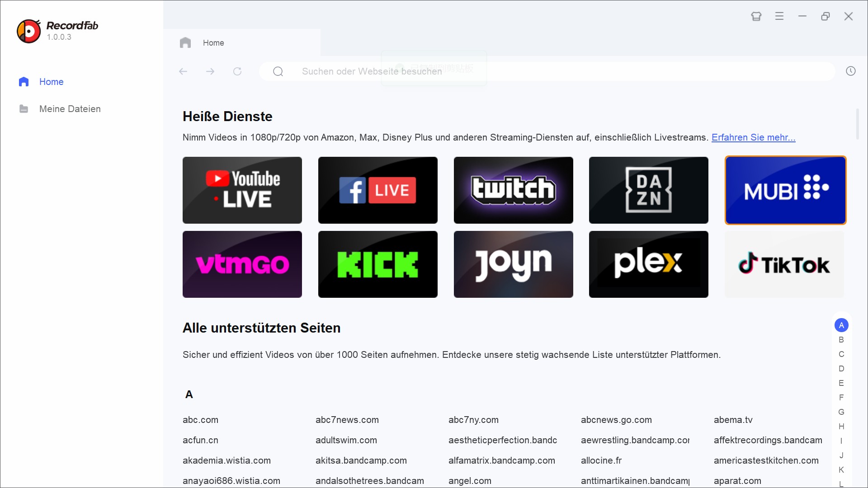Jump to letter C in index
868x488 pixels.
[x=841, y=354]
